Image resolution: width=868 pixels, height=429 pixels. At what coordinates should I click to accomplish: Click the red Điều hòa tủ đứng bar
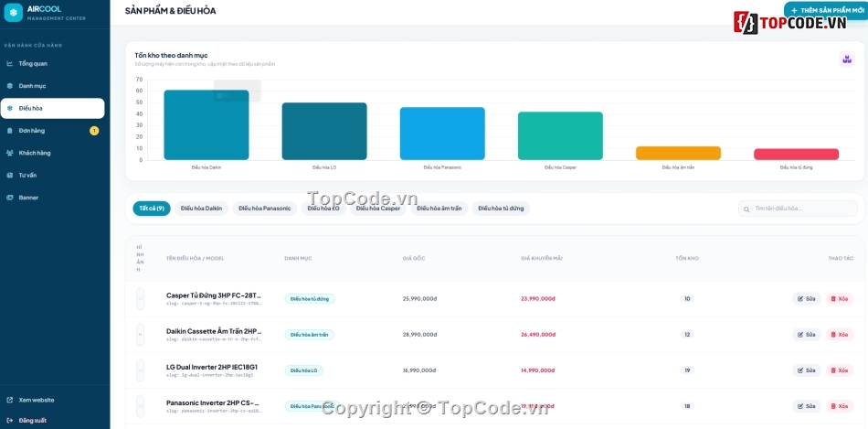click(x=796, y=154)
